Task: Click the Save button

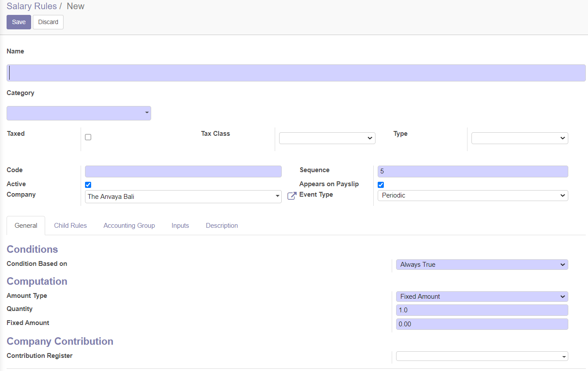Action: 19,22
